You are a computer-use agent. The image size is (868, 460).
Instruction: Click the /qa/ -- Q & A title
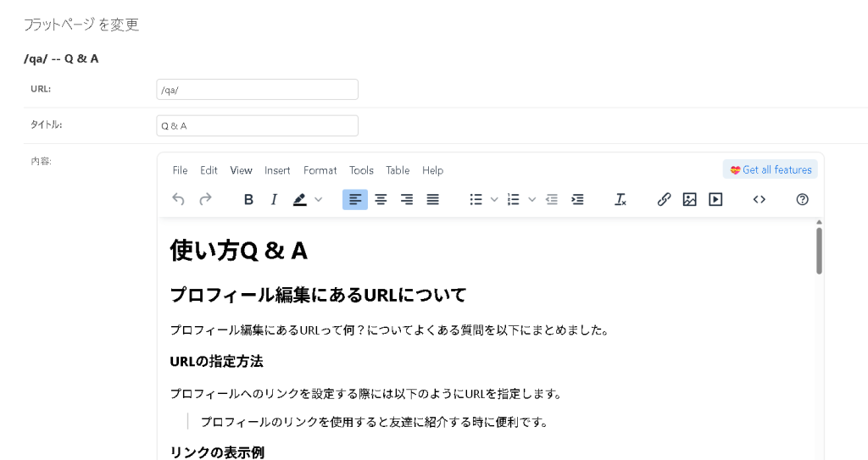tap(61, 58)
